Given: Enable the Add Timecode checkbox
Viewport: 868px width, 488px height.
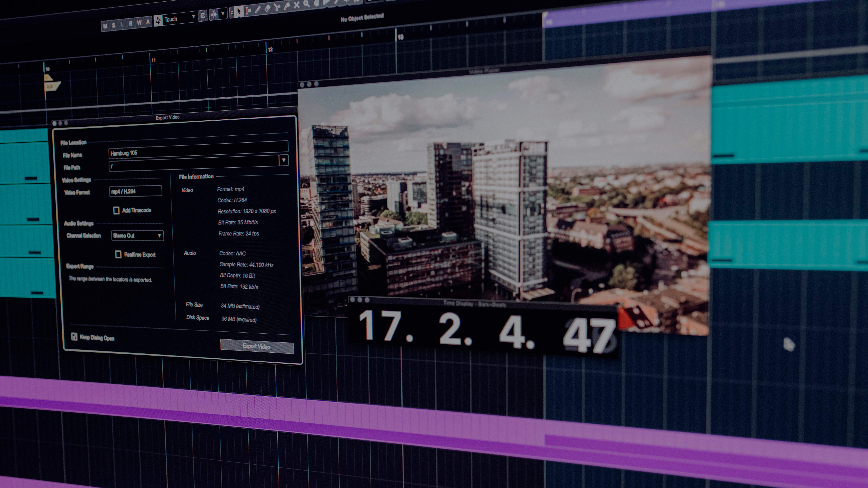Looking at the screenshot, I should [116, 210].
